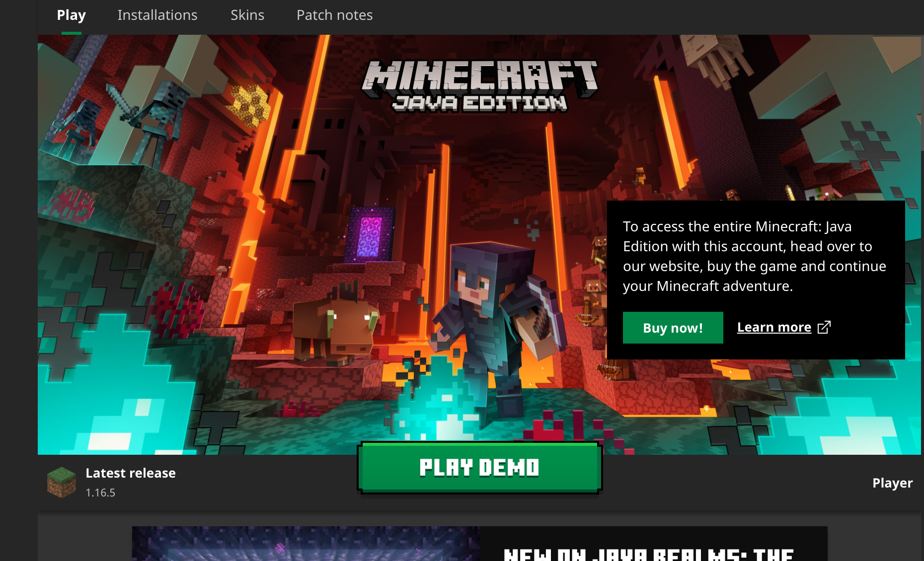Start the game with PLAY DEMO
This screenshot has width=924, height=561.
[479, 468]
